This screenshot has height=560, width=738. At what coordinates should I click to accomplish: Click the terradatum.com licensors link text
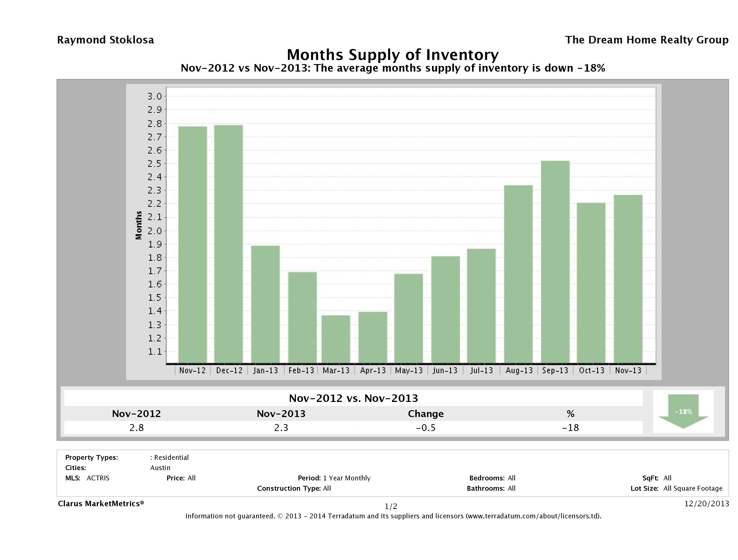533,516
